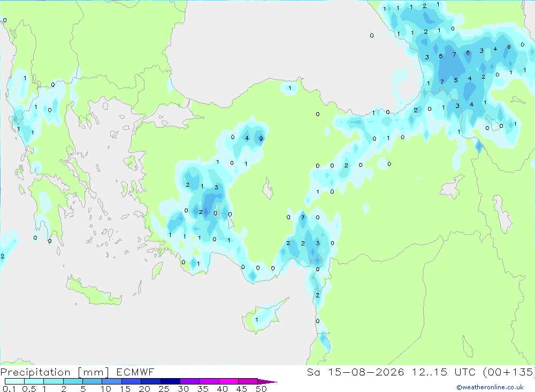Click the "1" value on Cyprus island

click(257, 320)
